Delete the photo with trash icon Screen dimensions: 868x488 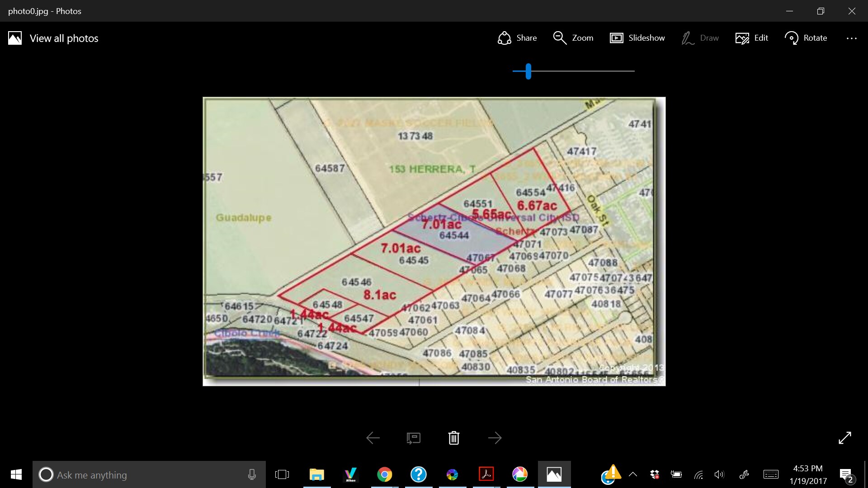tap(454, 438)
